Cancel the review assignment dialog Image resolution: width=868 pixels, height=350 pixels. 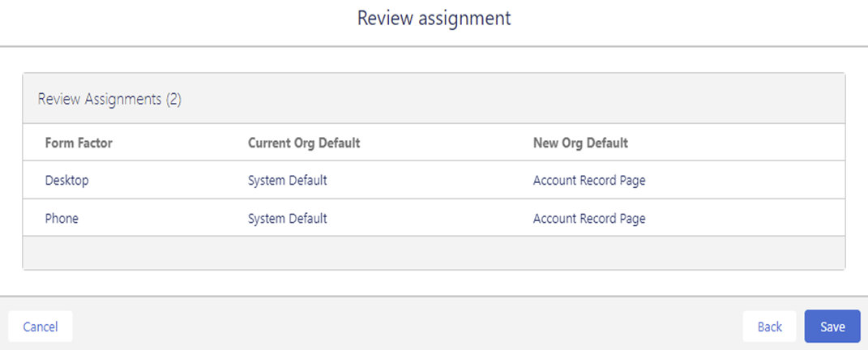(41, 327)
